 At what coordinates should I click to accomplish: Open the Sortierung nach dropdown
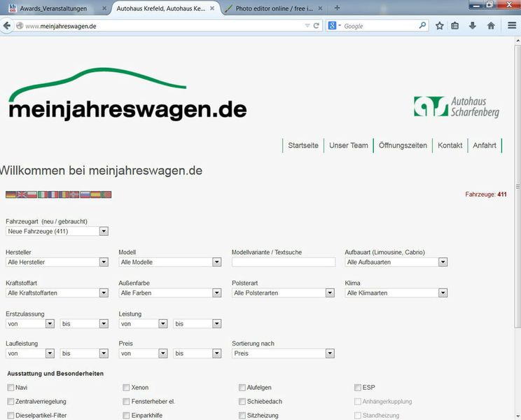[x=283, y=353]
